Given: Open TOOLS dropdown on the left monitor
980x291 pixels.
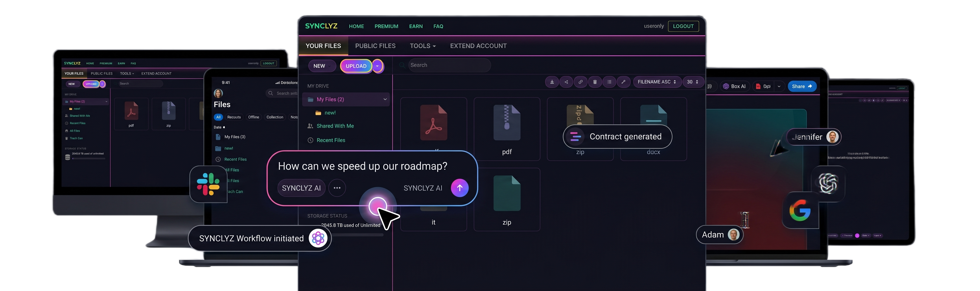Looking at the screenshot, I should [127, 74].
